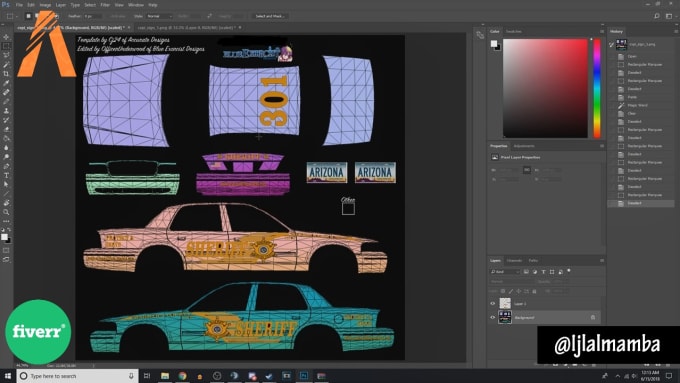Open the Color panel flyout menu
Image resolution: width=680 pixels, height=383 pixels.
(x=602, y=32)
